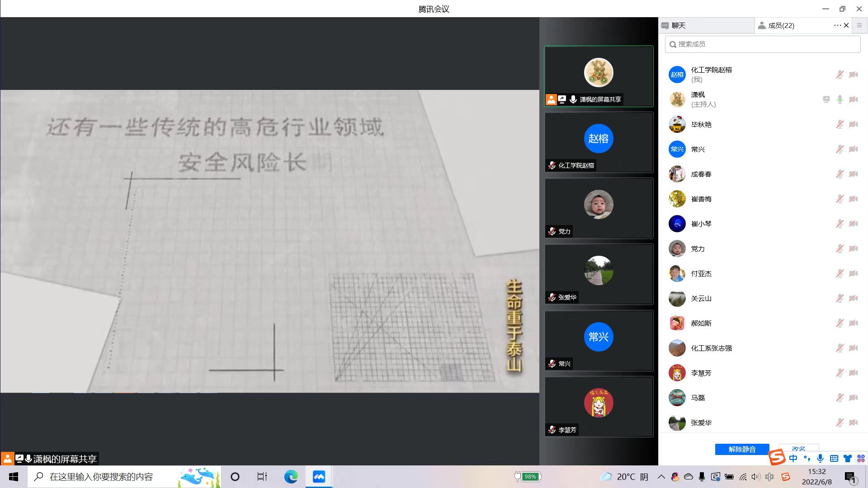Click the muted mic icon for 崔小琴
The width and height of the screenshot is (868, 488).
click(840, 224)
